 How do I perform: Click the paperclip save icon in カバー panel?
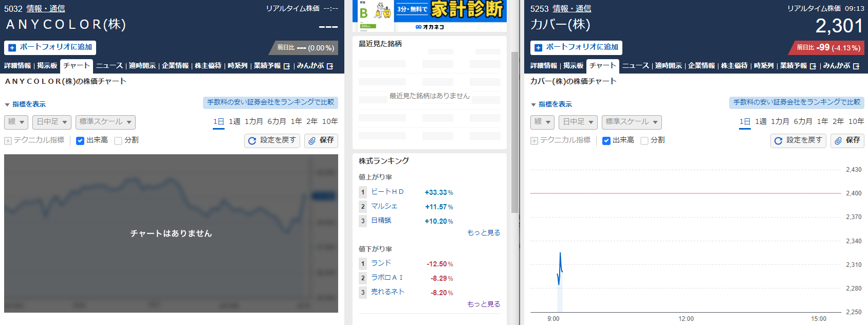tap(838, 140)
